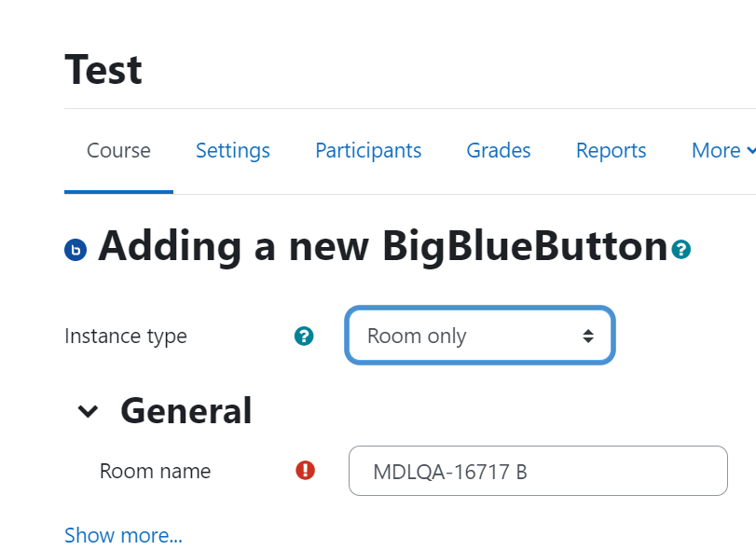View the Reports tab
This screenshot has width=756, height=550.
click(611, 150)
